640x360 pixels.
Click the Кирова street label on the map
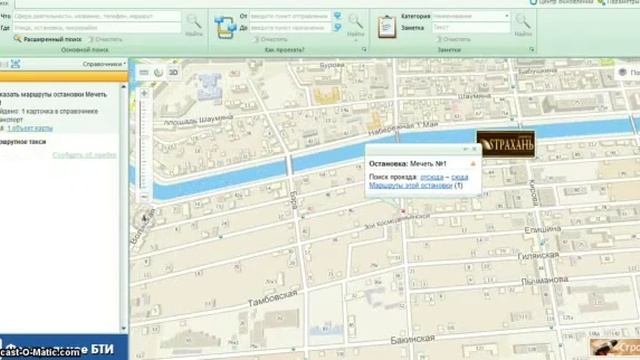coord(533,192)
